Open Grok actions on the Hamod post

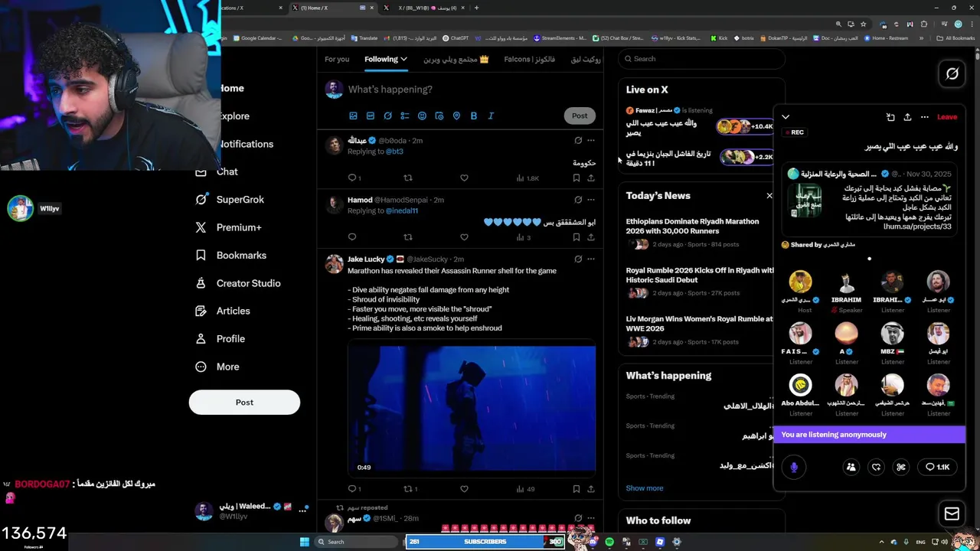(x=578, y=200)
